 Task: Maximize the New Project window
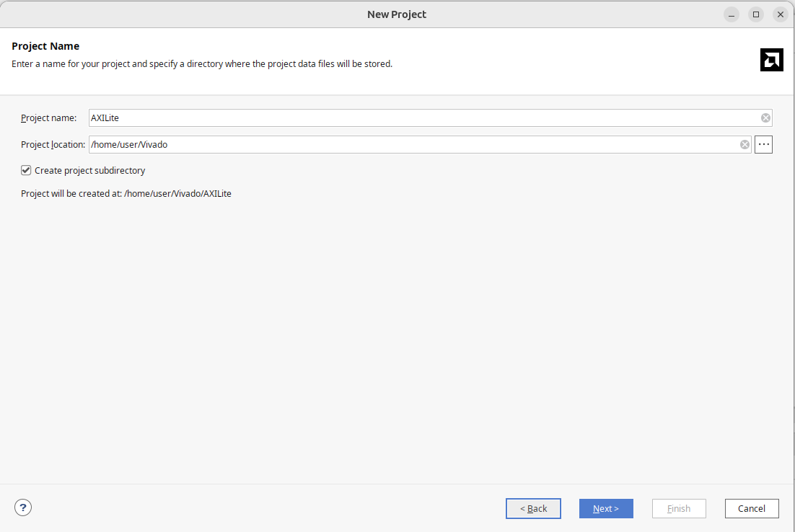[756, 14]
